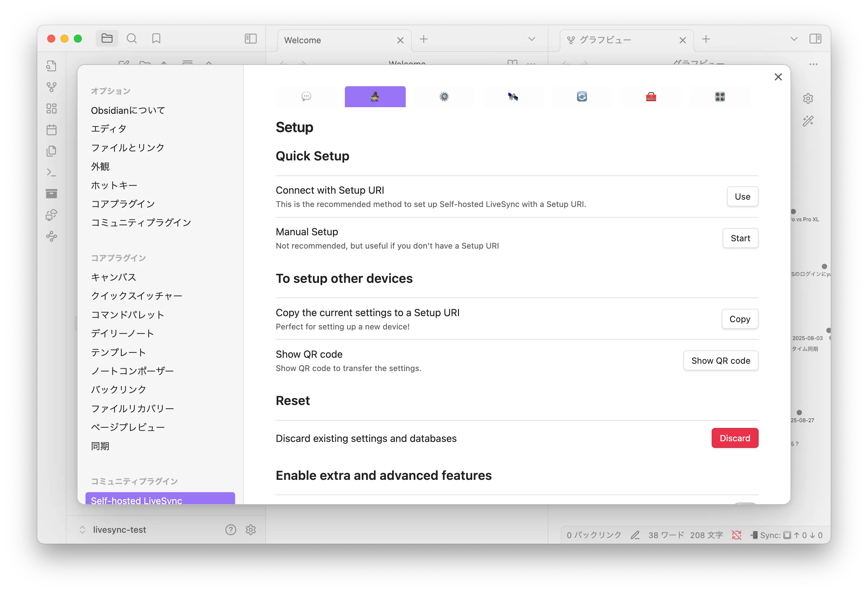Open the gear general settings tab
The width and height of the screenshot is (868, 593).
pos(444,97)
